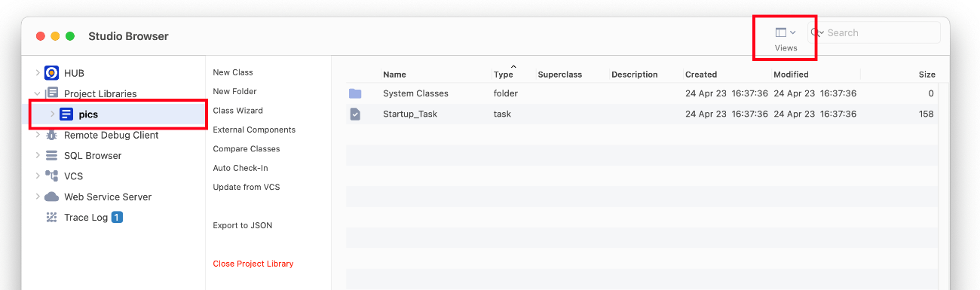980x290 pixels.
Task: Expand the VCS tree node
Action: tap(38, 176)
